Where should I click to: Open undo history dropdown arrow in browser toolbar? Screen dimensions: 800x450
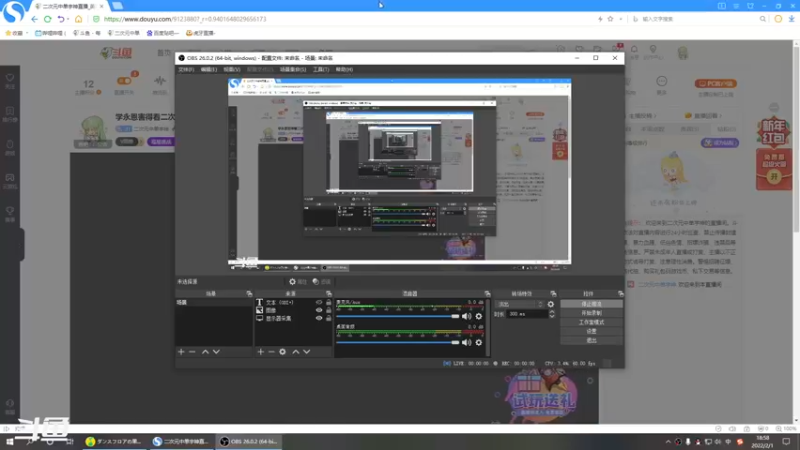coord(68,19)
